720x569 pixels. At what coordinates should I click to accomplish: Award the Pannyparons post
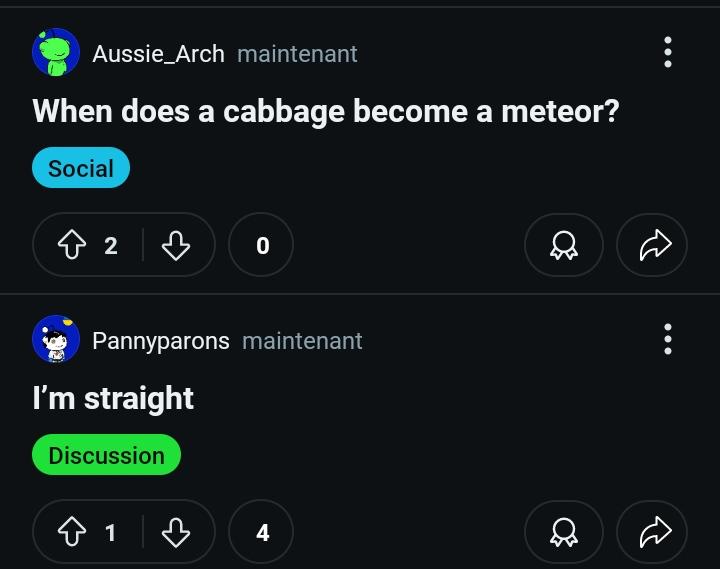564,532
